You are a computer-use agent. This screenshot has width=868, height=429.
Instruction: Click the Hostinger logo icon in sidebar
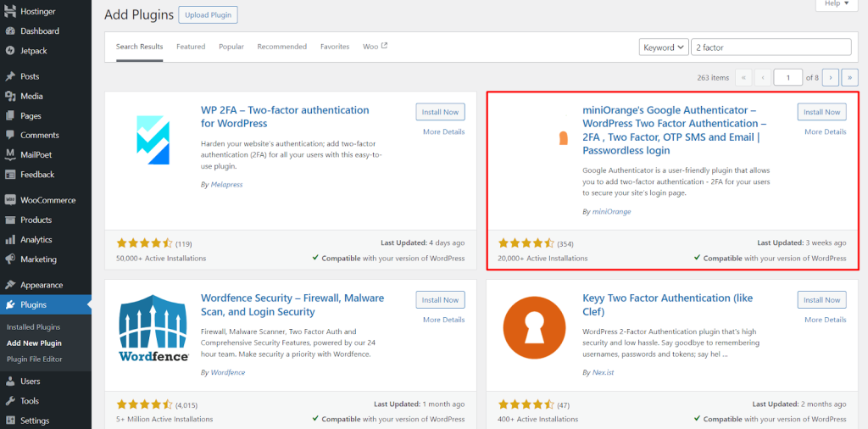[10, 11]
